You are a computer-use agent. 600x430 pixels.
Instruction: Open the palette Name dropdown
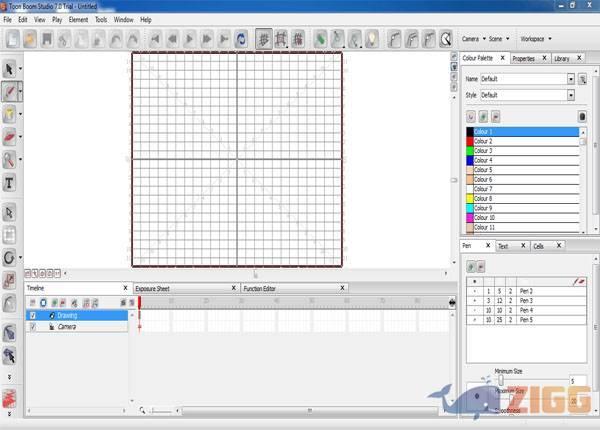[x=571, y=79]
